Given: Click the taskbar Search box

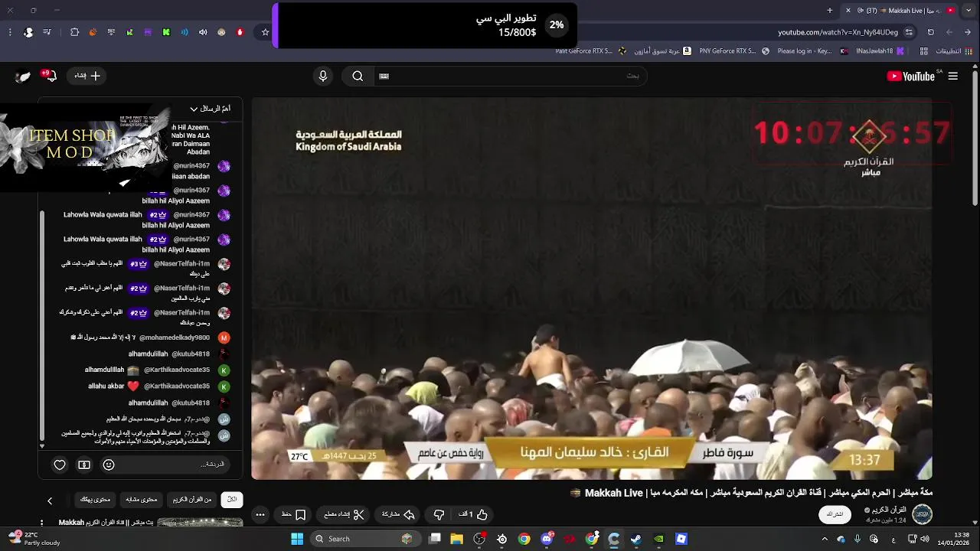Looking at the screenshot, I should tap(366, 539).
